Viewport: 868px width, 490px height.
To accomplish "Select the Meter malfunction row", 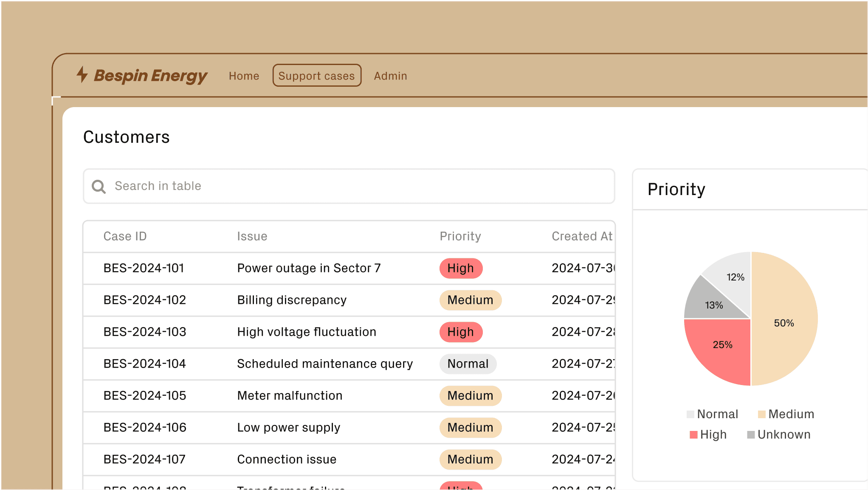I will tap(290, 396).
